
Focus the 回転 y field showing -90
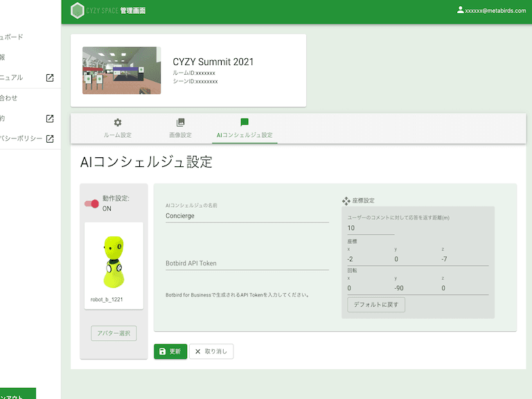pyautogui.click(x=417, y=288)
